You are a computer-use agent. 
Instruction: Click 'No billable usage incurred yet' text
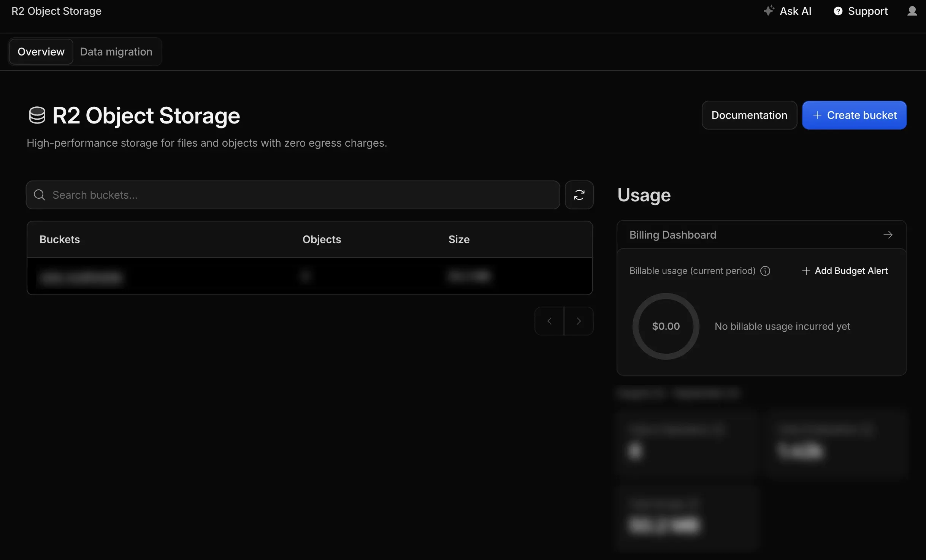(x=782, y=326)
